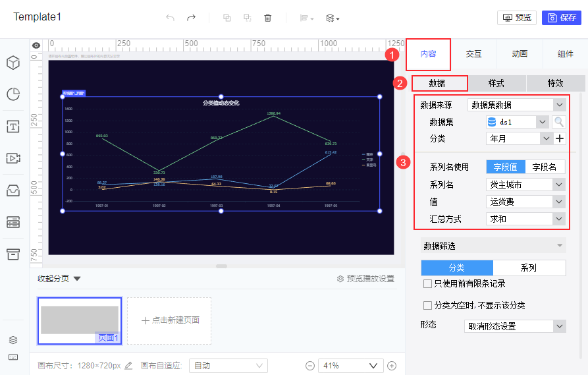The image size is (588, 375).
Task: Check 只使用前有限条记录 checkbox
Action: click(427, 284)
